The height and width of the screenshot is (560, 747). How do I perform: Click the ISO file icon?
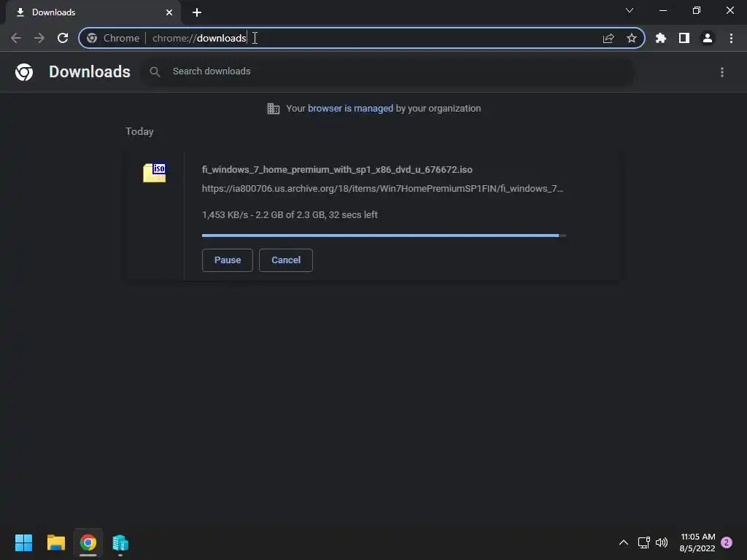155,172
